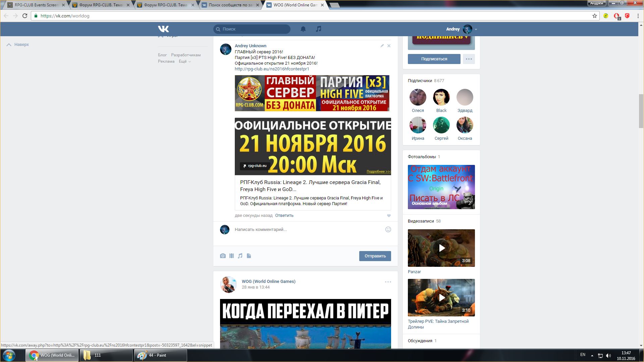The image size is (644, 362).
Task: Expand the Andrey profile dropdown arrow
Action: tap(476, 29)
